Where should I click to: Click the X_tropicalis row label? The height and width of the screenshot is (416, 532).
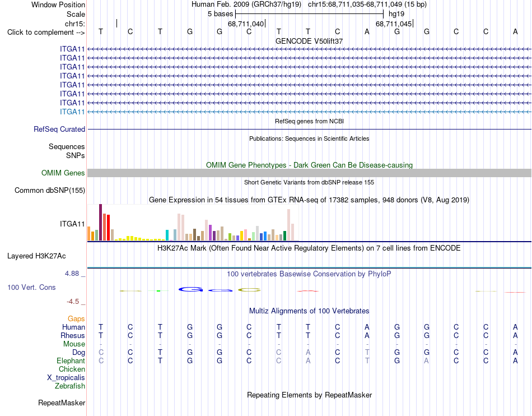click(x=66, y=378)
